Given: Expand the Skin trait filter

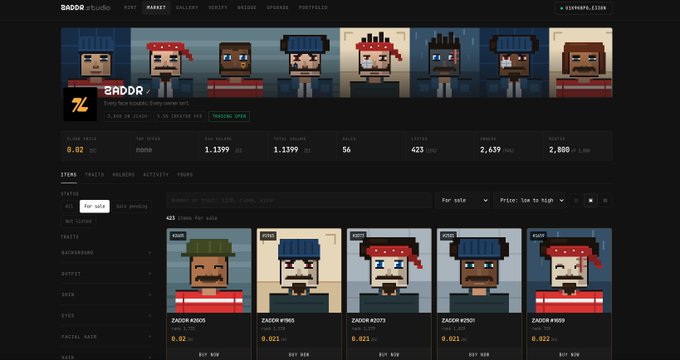Looking at the screenshot, I should [106, 295].
